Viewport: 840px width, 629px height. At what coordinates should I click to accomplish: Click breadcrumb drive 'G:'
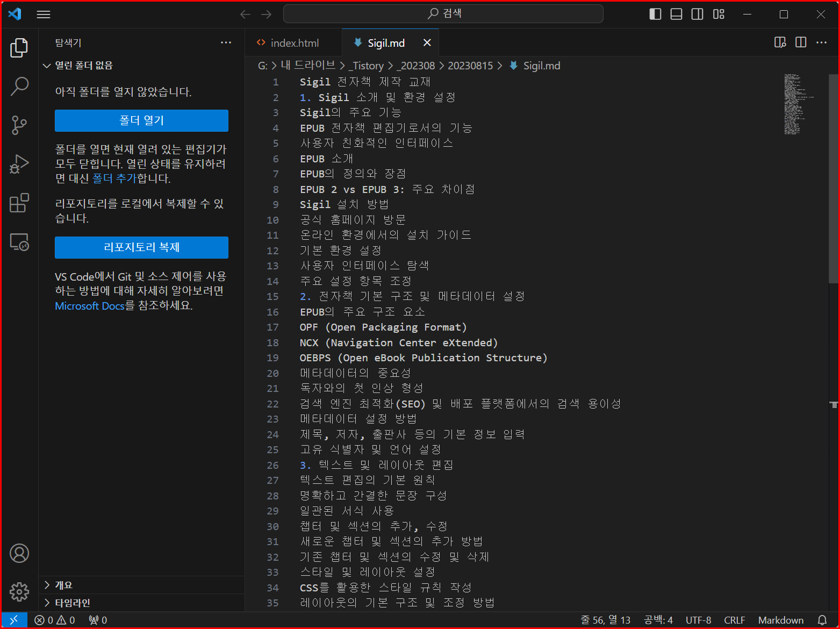tap(263, 66)
